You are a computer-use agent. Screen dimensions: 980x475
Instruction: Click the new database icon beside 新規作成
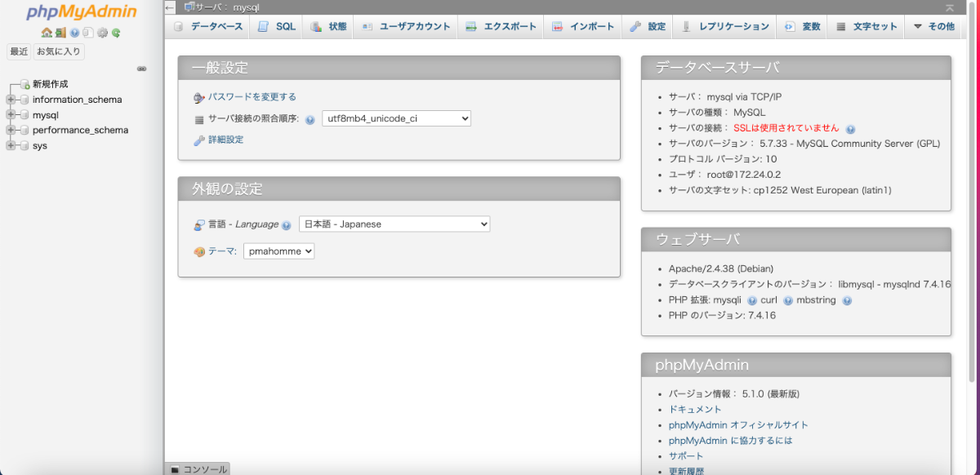pos(24,84)
